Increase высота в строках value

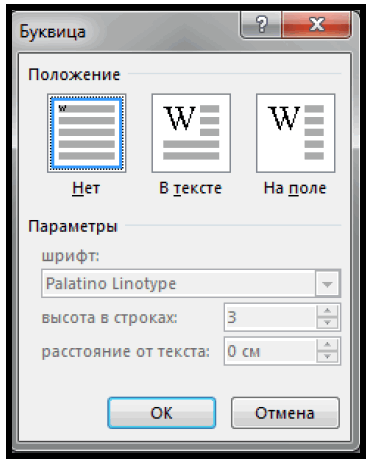coord(327,311)
